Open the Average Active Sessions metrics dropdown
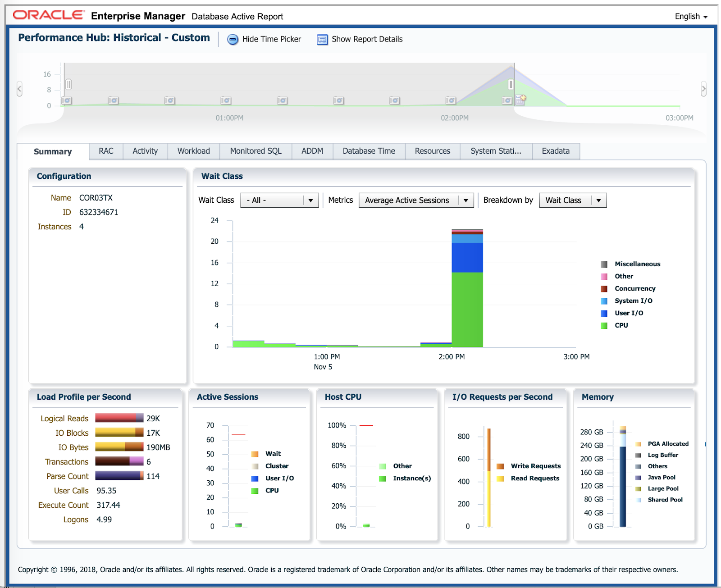Screen dimensions: 721x588 465,200
